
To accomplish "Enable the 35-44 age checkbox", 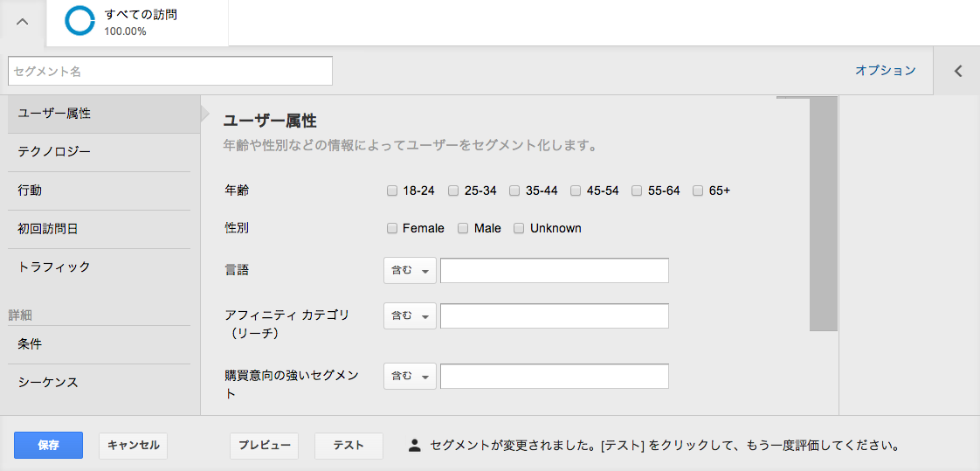I will [515, 190].
